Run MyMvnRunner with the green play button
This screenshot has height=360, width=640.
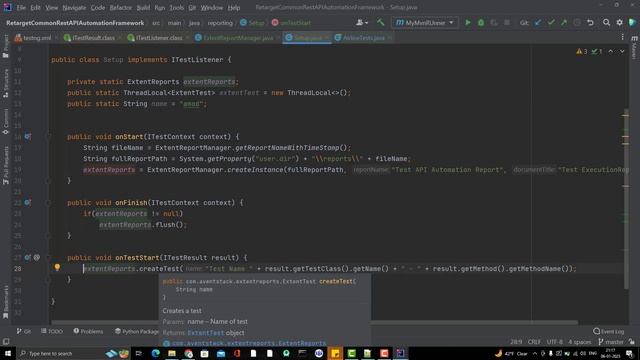468,22
